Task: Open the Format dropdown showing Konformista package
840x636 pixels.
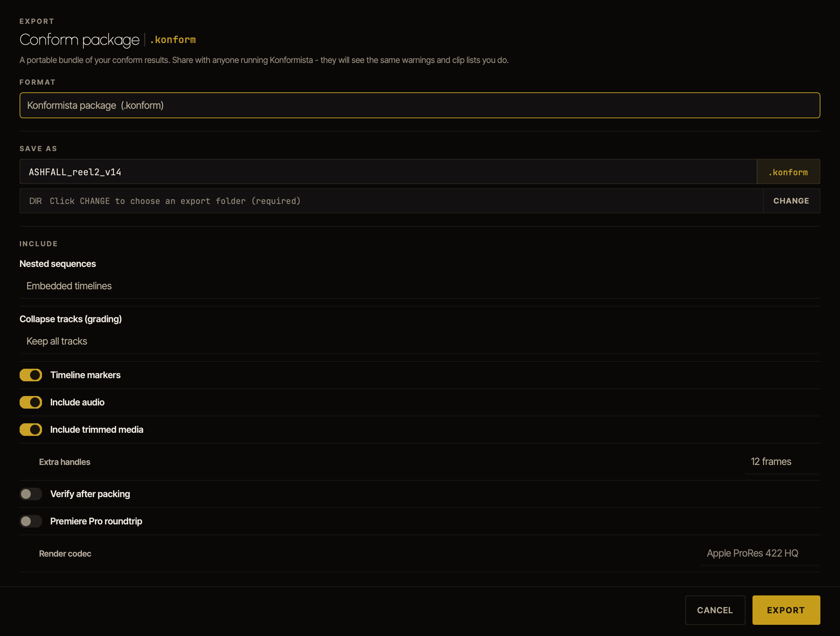Action: coord(420,105)
